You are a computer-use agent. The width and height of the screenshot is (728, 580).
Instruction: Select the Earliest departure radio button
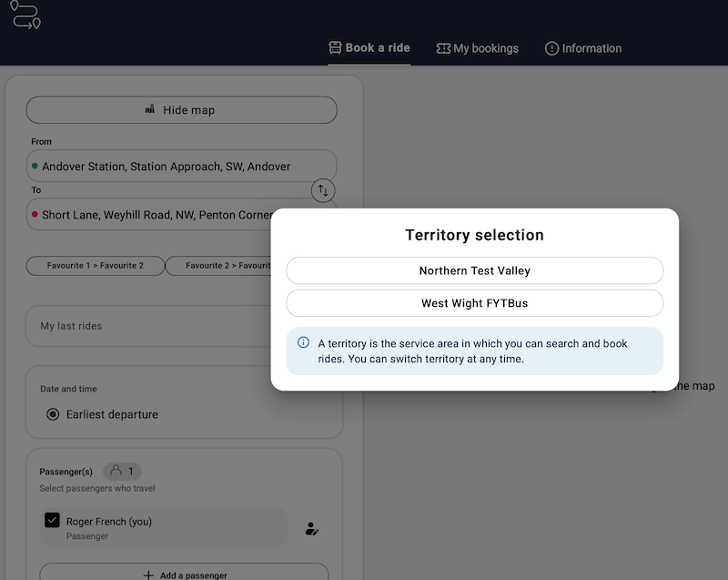53,414
